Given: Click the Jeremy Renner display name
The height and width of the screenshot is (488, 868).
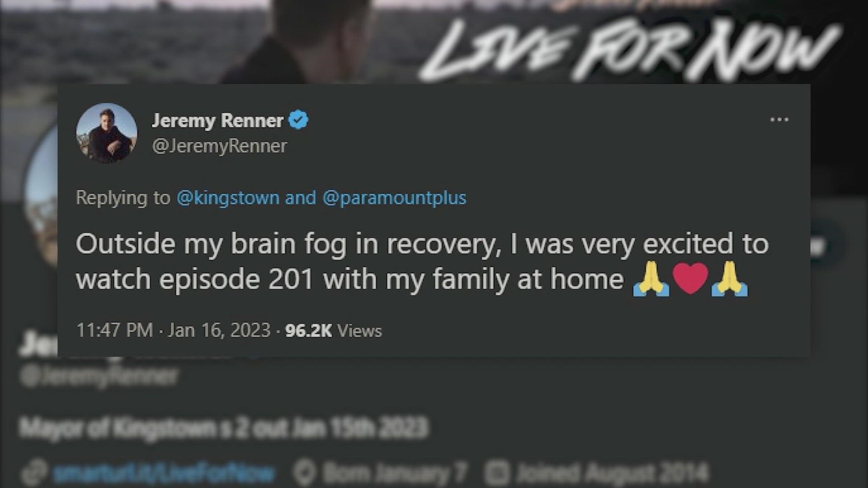Looking at the screenshot, I should (218, 121).
